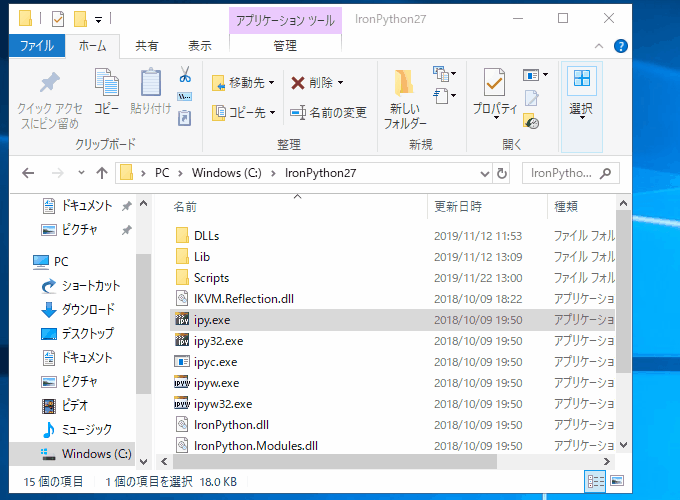Click the search magnifier icon
The height and width of the screenshot is (500, 680).
605,173
